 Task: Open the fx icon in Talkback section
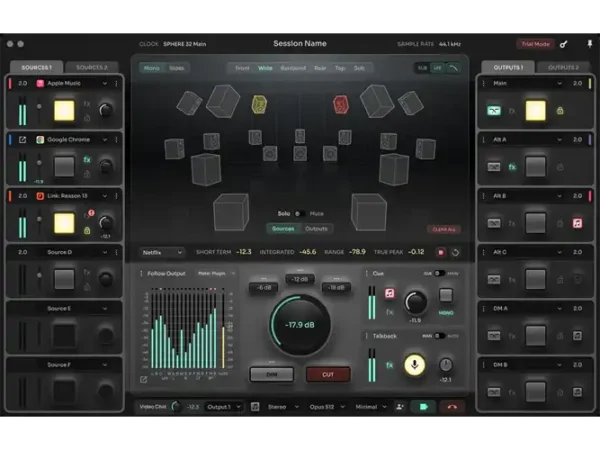[x=390, y=365]
